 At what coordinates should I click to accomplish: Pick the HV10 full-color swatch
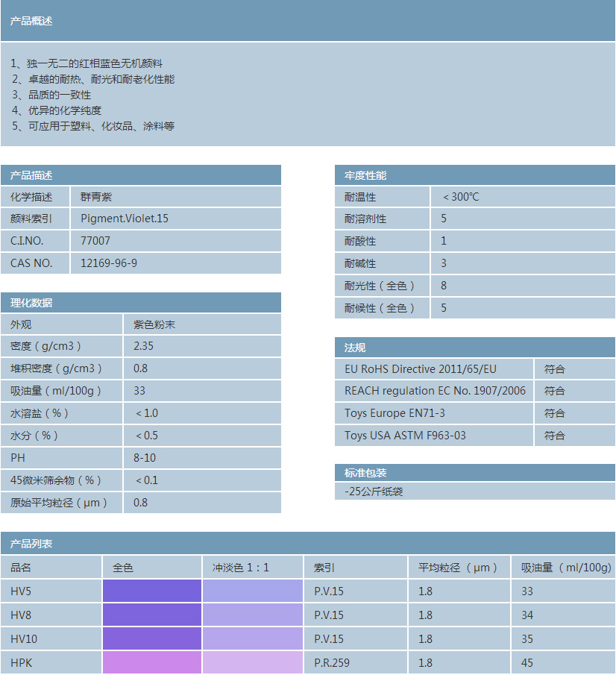point(152,638)
